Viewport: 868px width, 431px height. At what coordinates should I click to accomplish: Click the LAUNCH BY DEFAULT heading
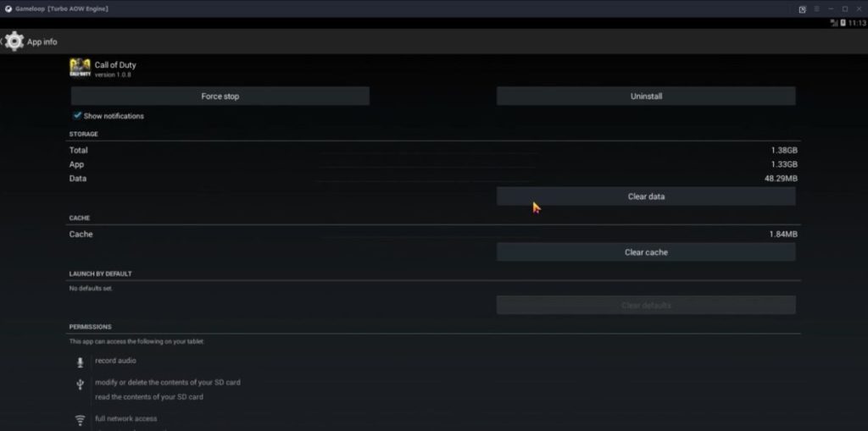click(x=100, y=274)
